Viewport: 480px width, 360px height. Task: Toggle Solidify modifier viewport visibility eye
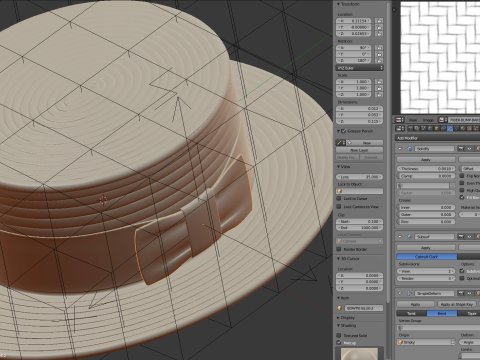[x=469, y=149]
